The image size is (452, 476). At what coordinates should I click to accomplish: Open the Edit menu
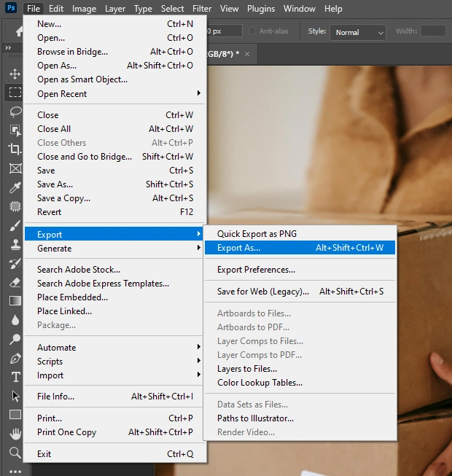(56, 9)
